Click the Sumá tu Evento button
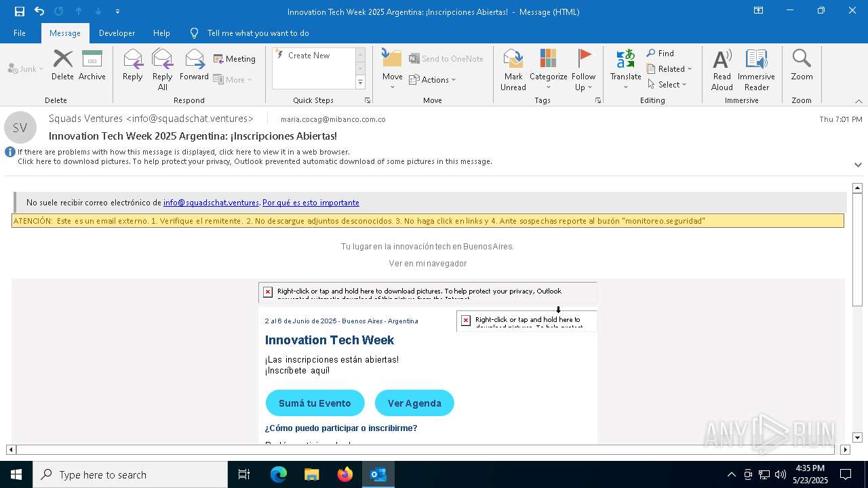This screenshot has width=868, height=488. [x=315, y=403]
